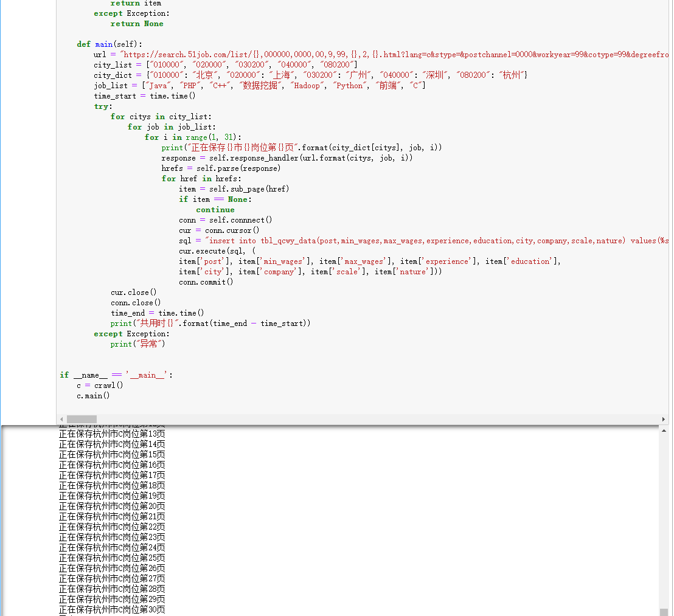Click the 'for citys in city_list:' line
Image resolution: width=674 pixels, height=616 pixels.
click(x=161, y=116)
